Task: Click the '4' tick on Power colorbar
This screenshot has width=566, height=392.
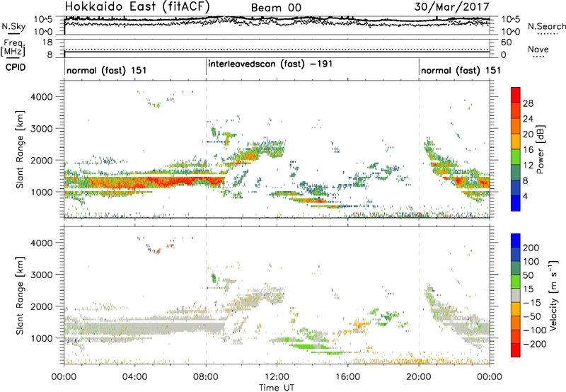Action: pos(525,196)
